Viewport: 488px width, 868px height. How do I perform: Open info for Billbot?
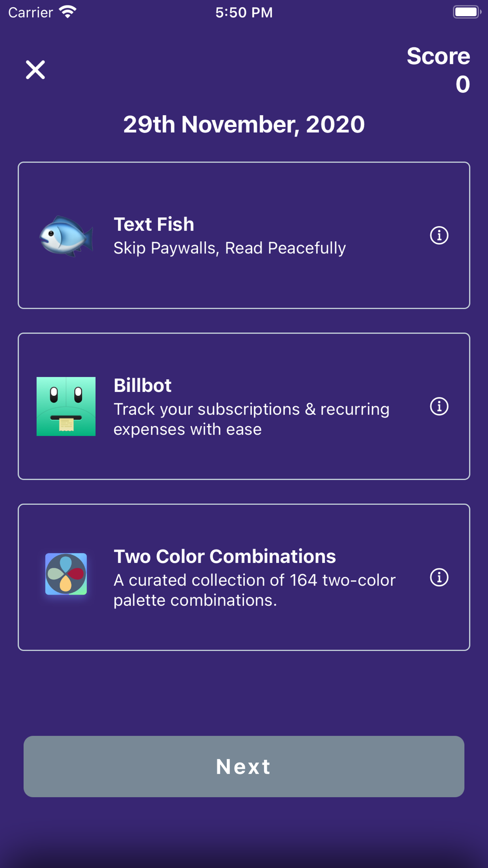pos(439,406)
